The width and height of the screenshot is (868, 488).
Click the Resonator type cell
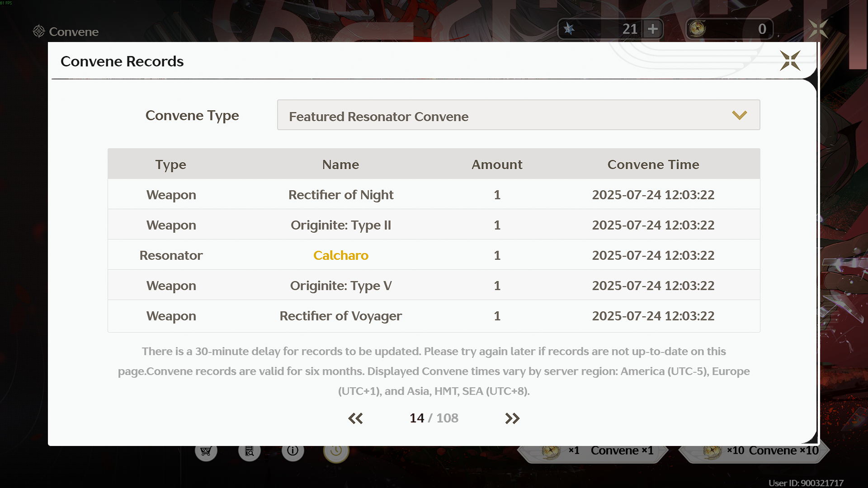(x=171, y=255)
